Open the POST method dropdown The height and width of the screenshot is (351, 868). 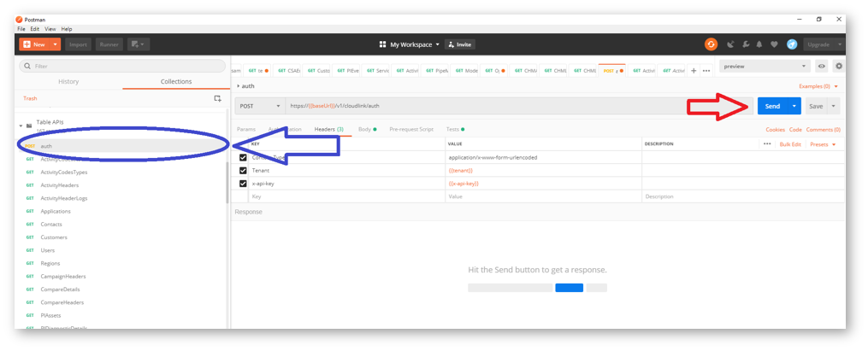point(260,106)
